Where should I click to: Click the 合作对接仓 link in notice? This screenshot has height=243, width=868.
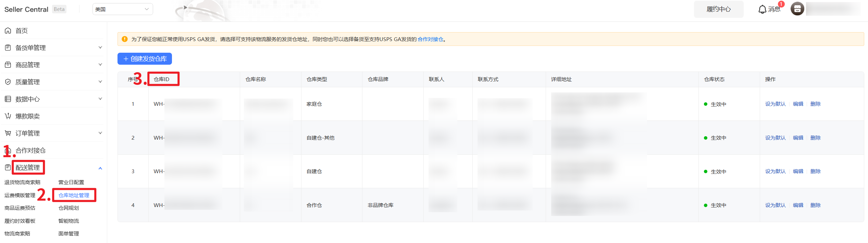(430, 39)
